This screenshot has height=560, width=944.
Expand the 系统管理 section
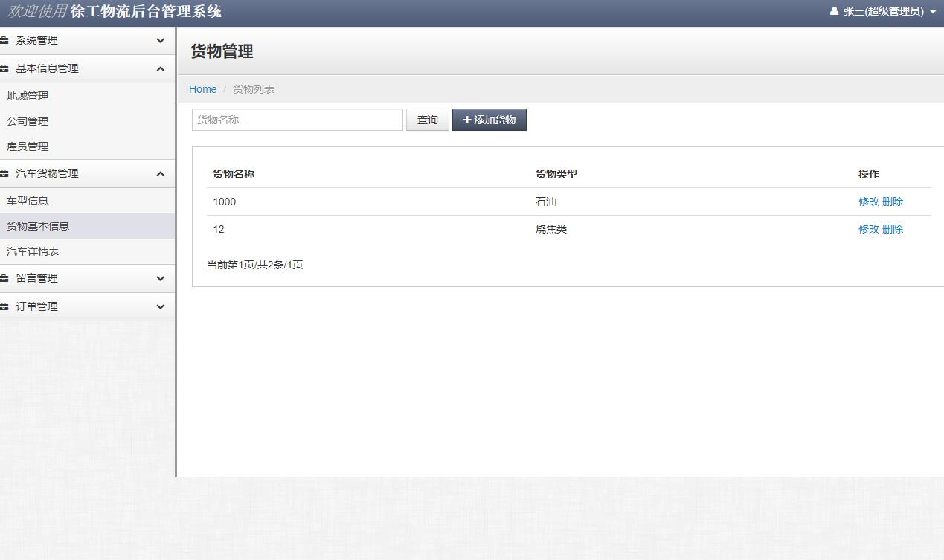coord(87,41)
